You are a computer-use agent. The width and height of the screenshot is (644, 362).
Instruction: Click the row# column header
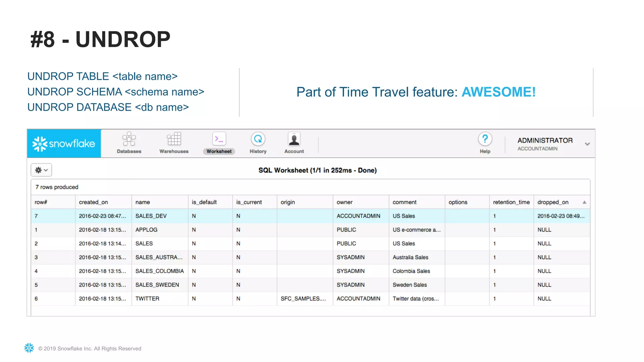(x=53, y=202)
